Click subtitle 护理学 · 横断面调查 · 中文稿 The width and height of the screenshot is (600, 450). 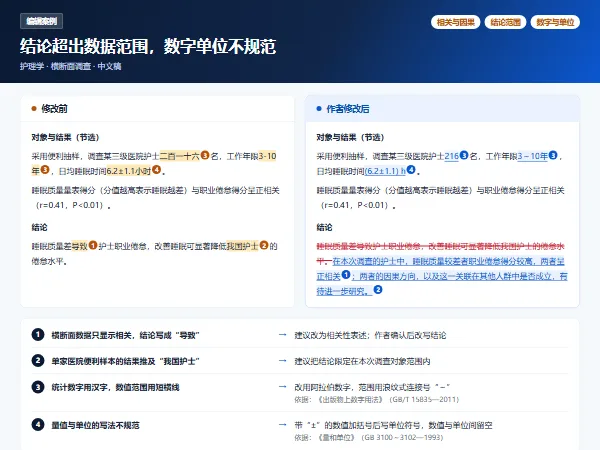(70, 66)
